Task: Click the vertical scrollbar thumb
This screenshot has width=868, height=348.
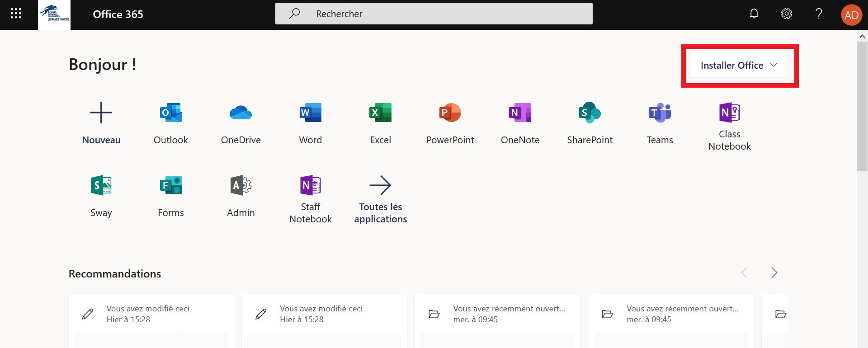Action: tap(862, 106)
